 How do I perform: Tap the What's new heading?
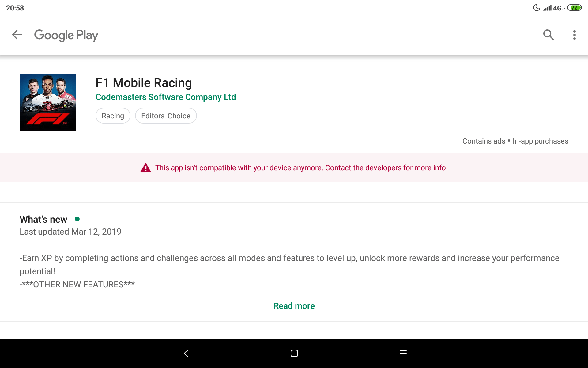pos(43,219)
